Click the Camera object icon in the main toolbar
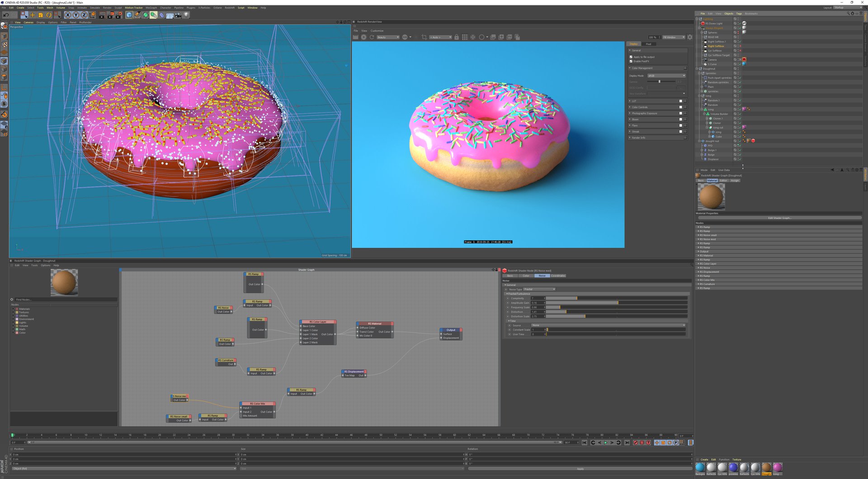Screen dimensions: 868x479 click(x=178, y=15)
